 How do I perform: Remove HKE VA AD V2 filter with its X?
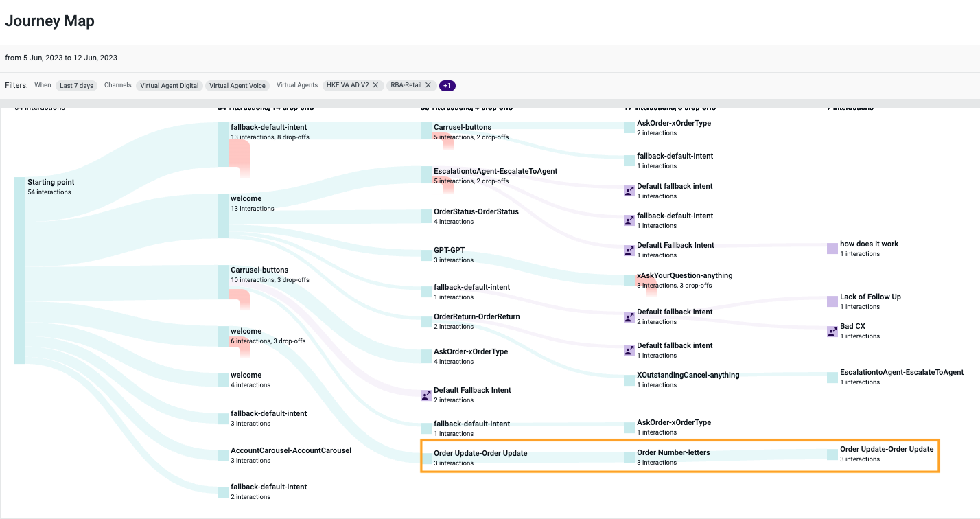(x=375, y=85)
